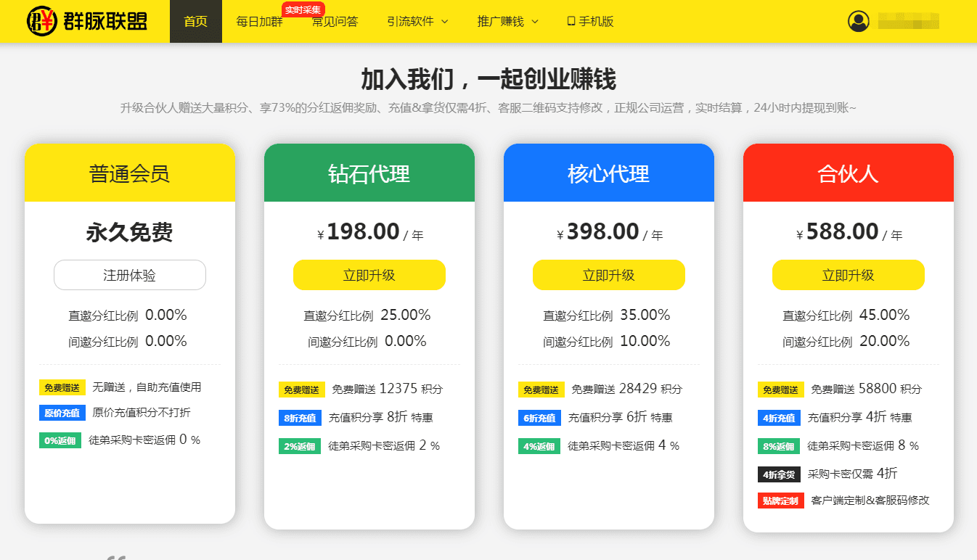This screenshot has height=560, width=977.
Task: Open the 常见问答 menu item
Action: (335, 22)
